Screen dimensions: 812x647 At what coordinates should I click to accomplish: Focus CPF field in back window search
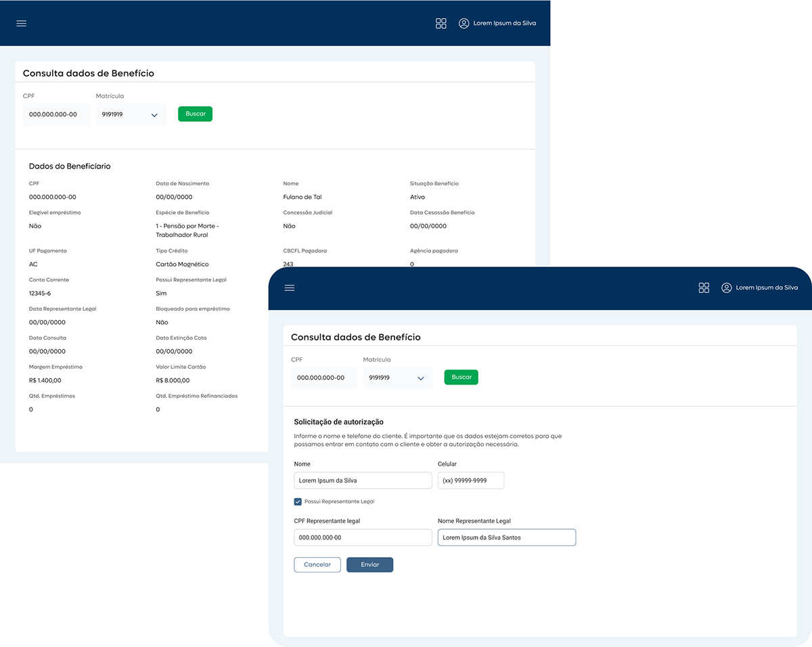pos(56,114)
